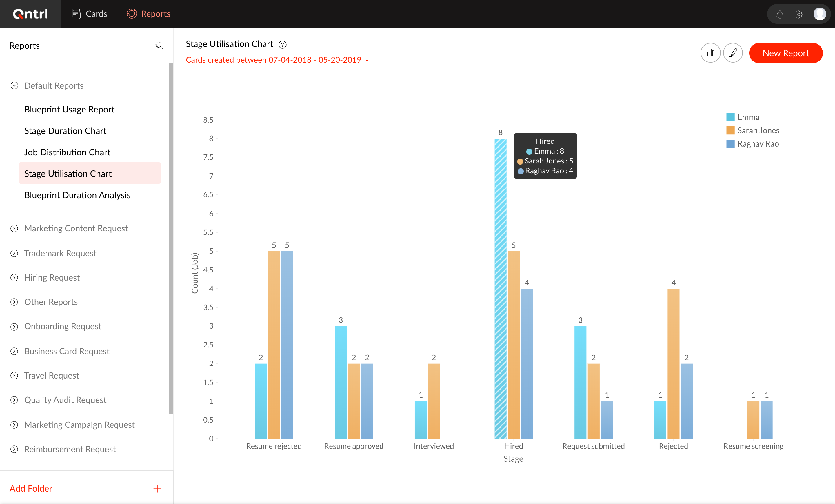Open the settings gear
Viewport: 835px width, 504px height.
pos(799,14)
